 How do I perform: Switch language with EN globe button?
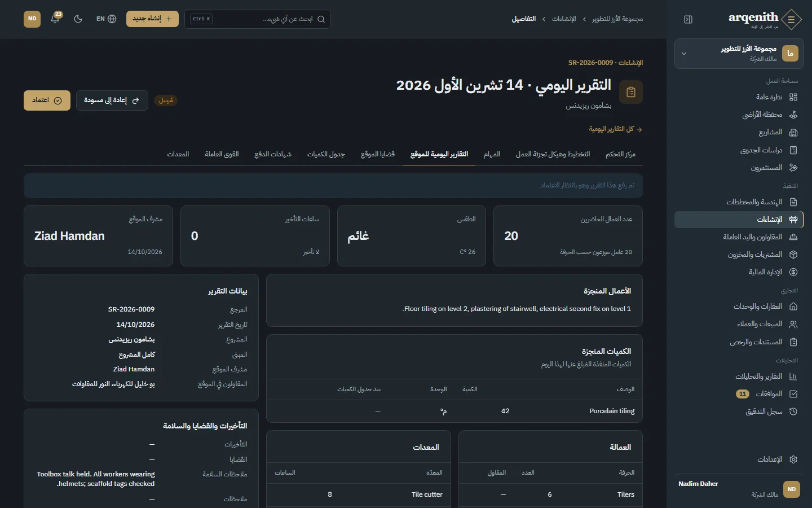106,19
